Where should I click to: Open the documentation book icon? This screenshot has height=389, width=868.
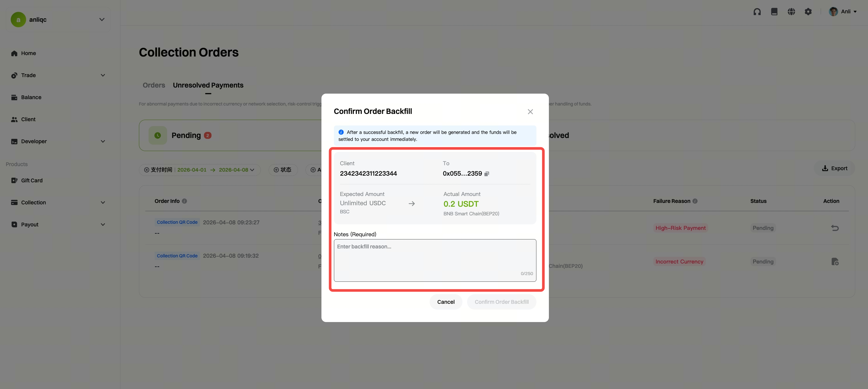(x=774, y=12)
